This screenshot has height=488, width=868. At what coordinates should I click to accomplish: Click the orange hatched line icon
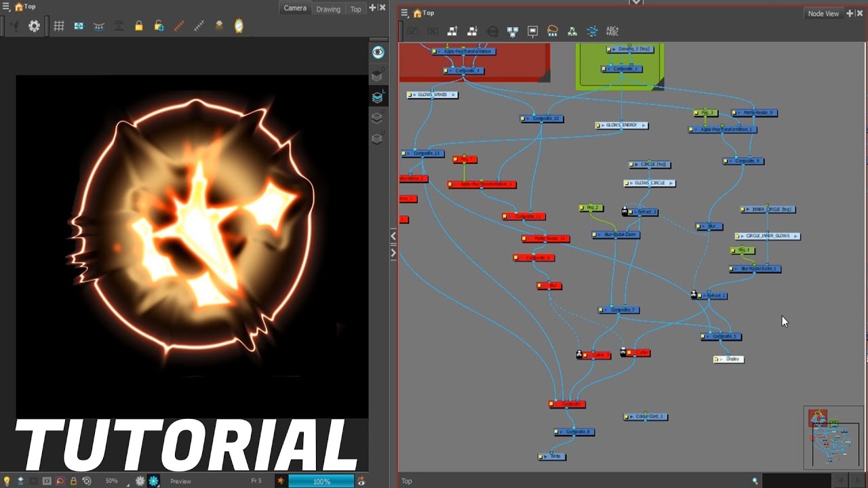pyautogui.click(x=179, y=26)
